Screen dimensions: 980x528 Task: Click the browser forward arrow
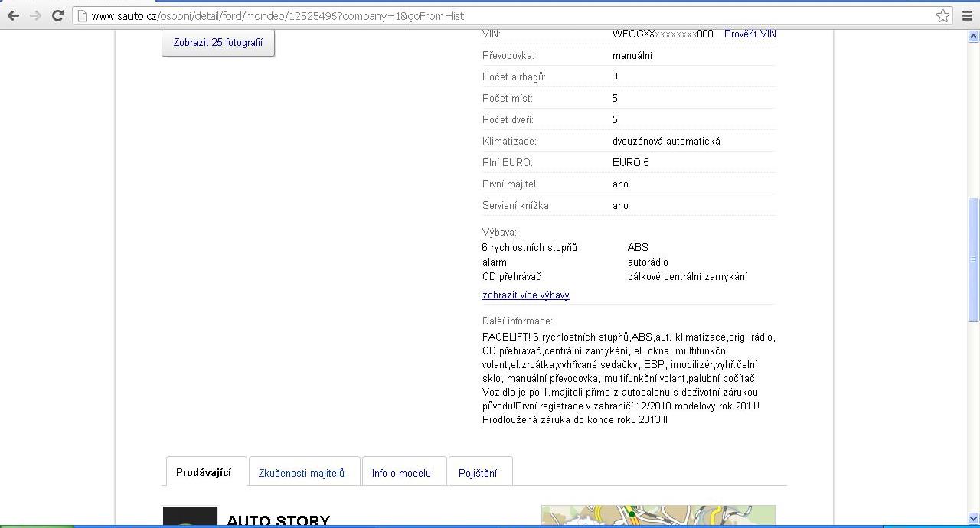pos(35,15)
